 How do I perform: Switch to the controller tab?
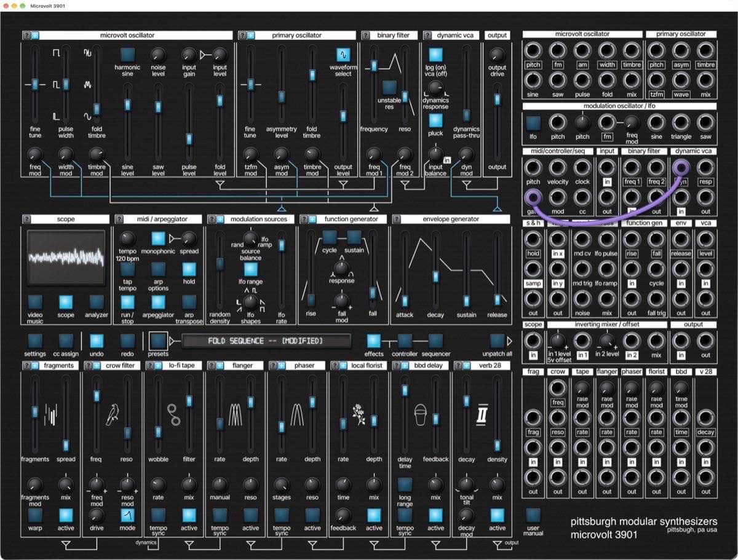pos(405,341)
